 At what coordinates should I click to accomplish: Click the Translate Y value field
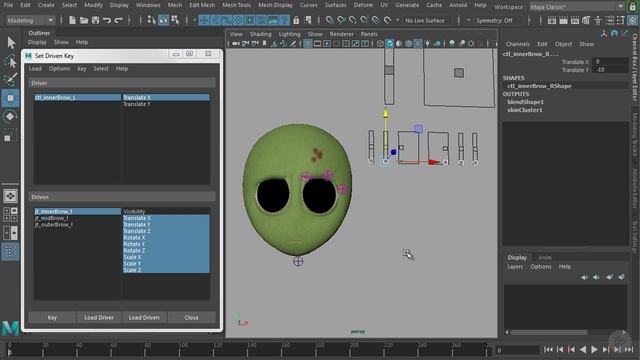tap(611, 70)
